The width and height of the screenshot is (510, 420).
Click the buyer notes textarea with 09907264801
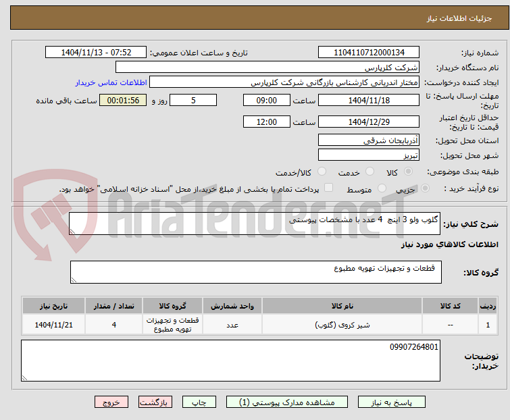(230, 361)
